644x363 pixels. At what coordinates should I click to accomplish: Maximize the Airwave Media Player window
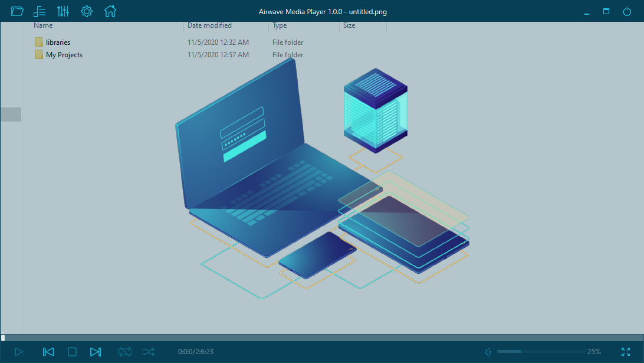(606, 12)
